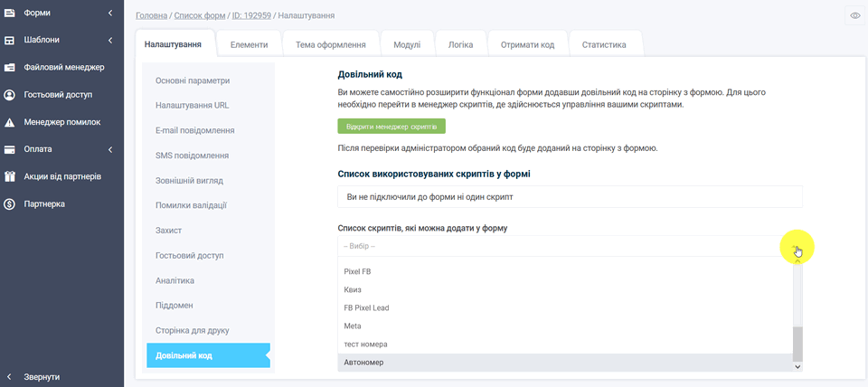Click the Партнерка dollar icon
Image resolution: width=868 pixels, height=387 pixels.
pos(9,204)
